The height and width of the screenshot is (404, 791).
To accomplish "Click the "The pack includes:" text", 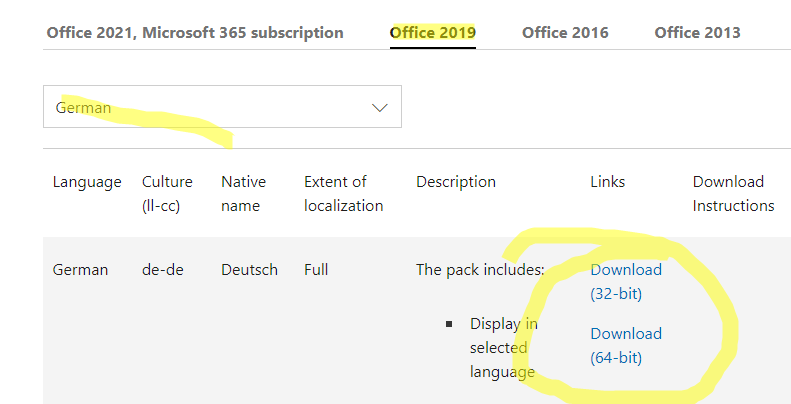I will tap(480, 269).
